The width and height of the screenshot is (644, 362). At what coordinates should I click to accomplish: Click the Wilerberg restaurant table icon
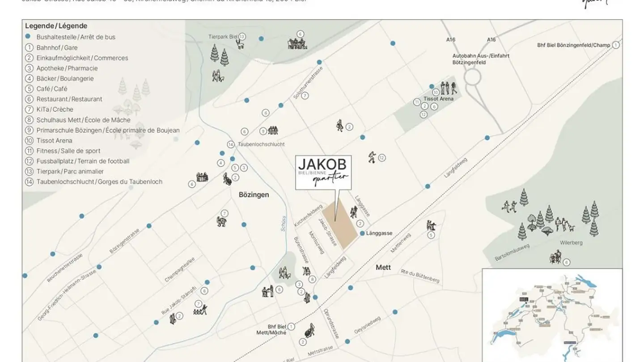[555, 257]
